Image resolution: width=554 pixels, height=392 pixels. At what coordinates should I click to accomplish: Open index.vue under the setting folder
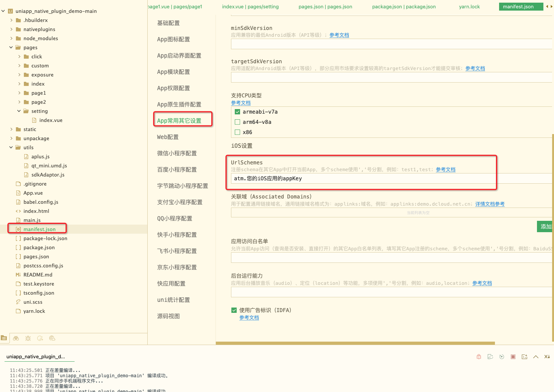point(51,120)
